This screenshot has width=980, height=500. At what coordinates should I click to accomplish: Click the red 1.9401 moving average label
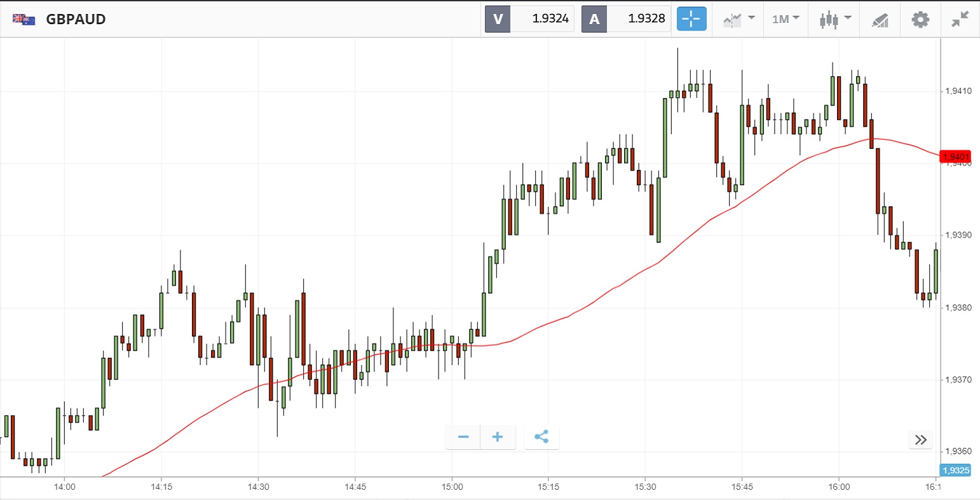[x=956, y=156]
